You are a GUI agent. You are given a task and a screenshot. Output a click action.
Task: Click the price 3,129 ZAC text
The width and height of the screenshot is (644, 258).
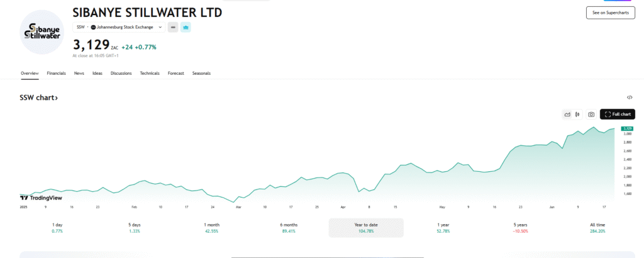[x=96, y=45]
